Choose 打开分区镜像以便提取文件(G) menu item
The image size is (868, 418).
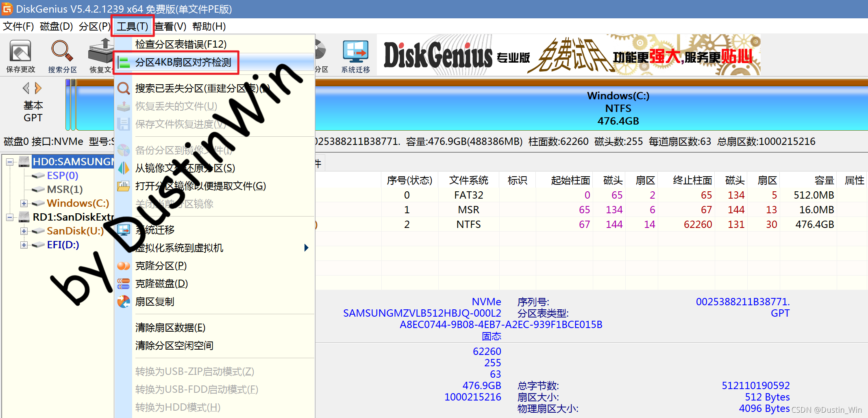click(215, 186)
